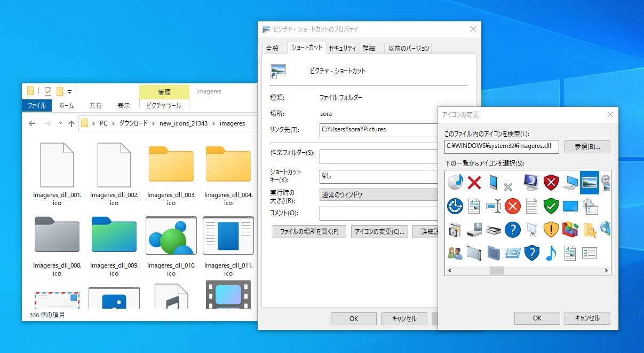Switch to the セキュリティ tab

pos(342,48)
